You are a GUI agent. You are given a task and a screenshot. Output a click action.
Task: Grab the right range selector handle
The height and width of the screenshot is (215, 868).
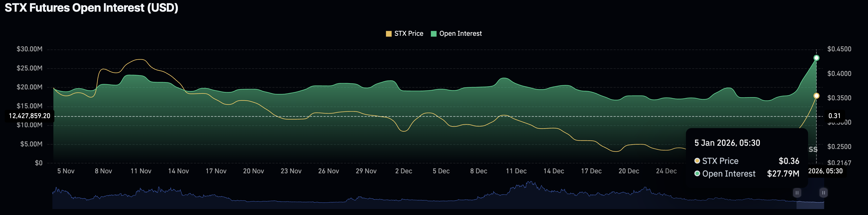click(x=823, y=193)
